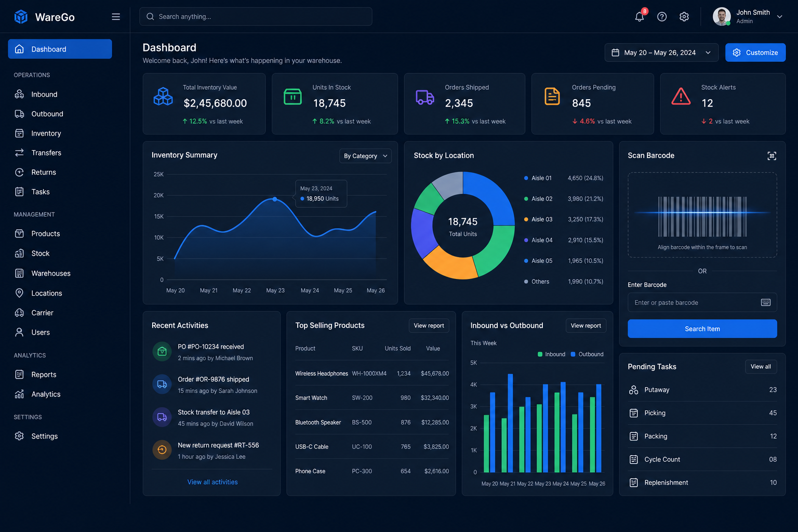Open settings gear in top bar
The width and height of the screenshot is (798, 532).
tap(684, 17)
